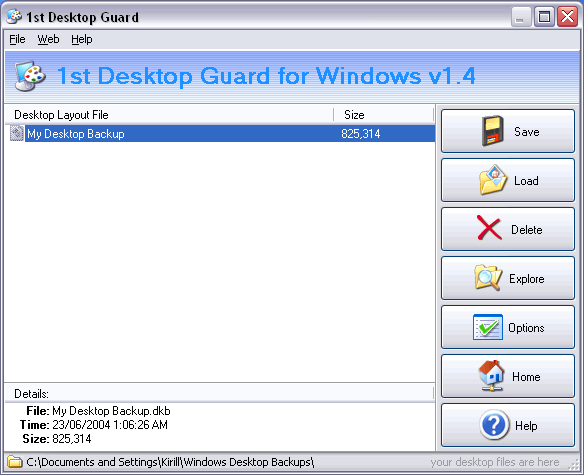Sort by the Size column header

pyautogui.click(x=384, y=115)
